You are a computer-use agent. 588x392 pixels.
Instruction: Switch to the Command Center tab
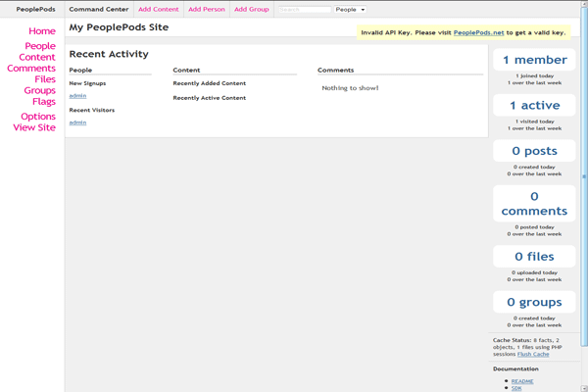coord(98,10)
